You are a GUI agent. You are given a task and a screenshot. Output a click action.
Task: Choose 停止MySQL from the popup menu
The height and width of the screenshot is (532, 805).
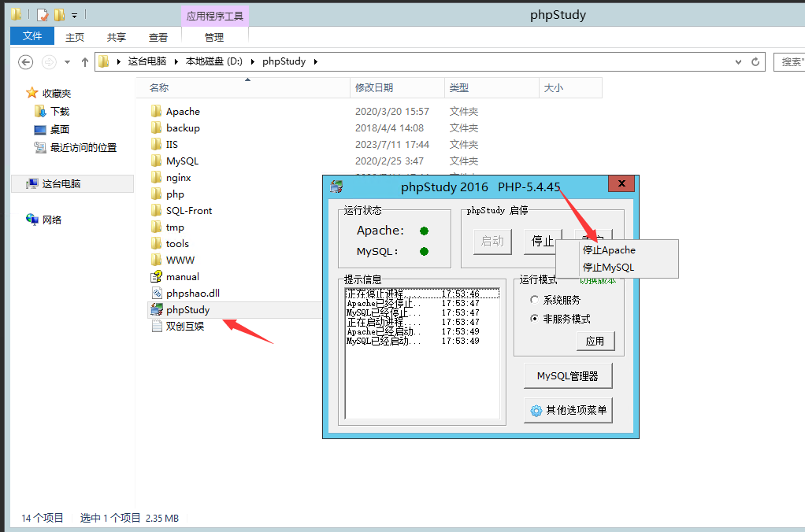click(x=608, y=268)
